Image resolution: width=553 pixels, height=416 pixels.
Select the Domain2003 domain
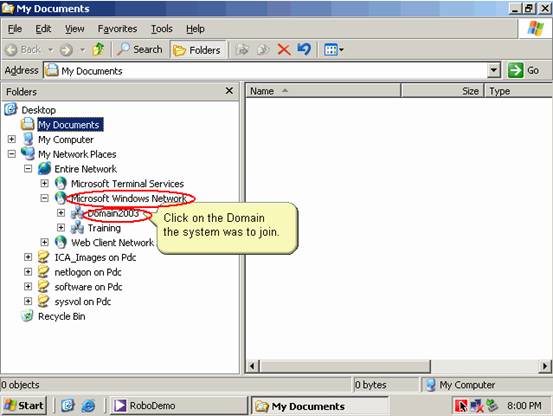pos(113,213)
